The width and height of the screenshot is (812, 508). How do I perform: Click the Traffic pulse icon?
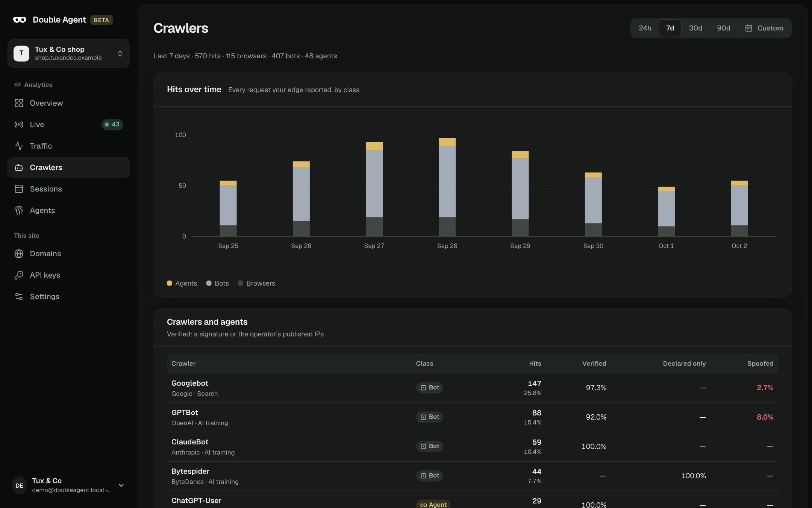tap(19, 146)
